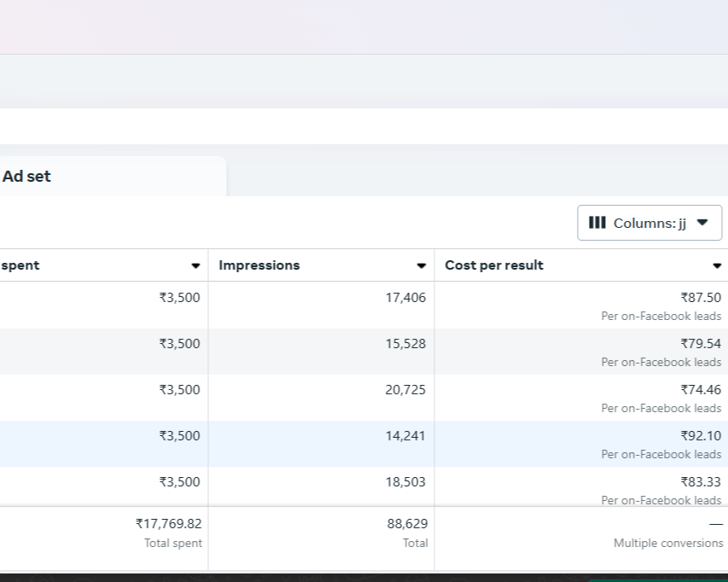Select the 18,503 impressions cell
This screenshot has width=728, height=582.
tap(405, 482)
